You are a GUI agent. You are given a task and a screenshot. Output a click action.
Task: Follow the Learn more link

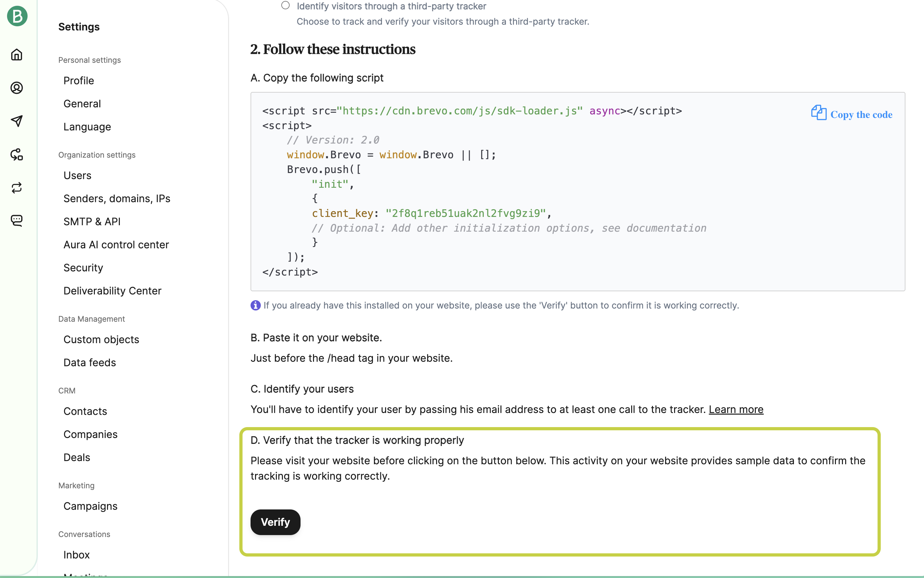[x=736, y=409]
